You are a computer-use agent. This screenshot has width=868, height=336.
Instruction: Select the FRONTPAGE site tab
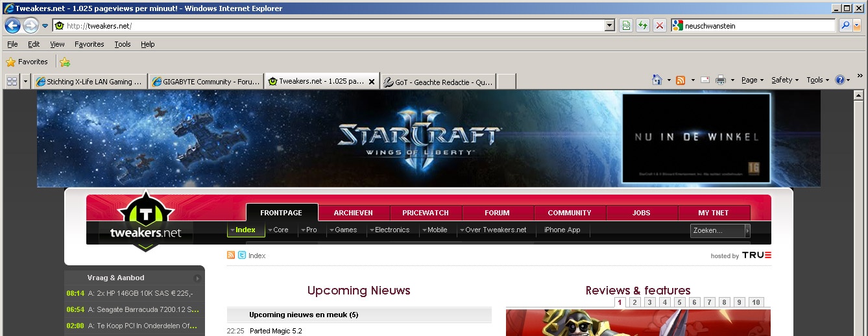tap(281, 213)
